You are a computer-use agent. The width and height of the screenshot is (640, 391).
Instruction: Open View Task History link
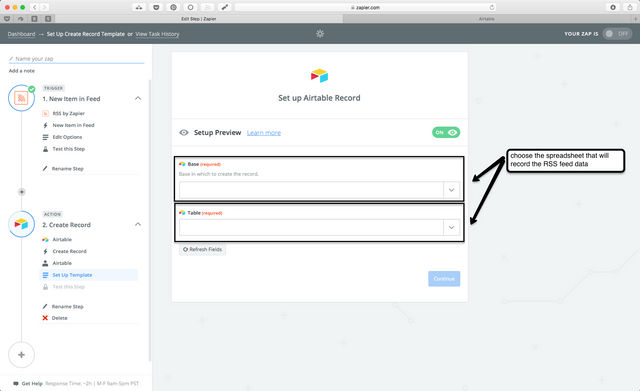pyautogui.click(x=157, y=34)
